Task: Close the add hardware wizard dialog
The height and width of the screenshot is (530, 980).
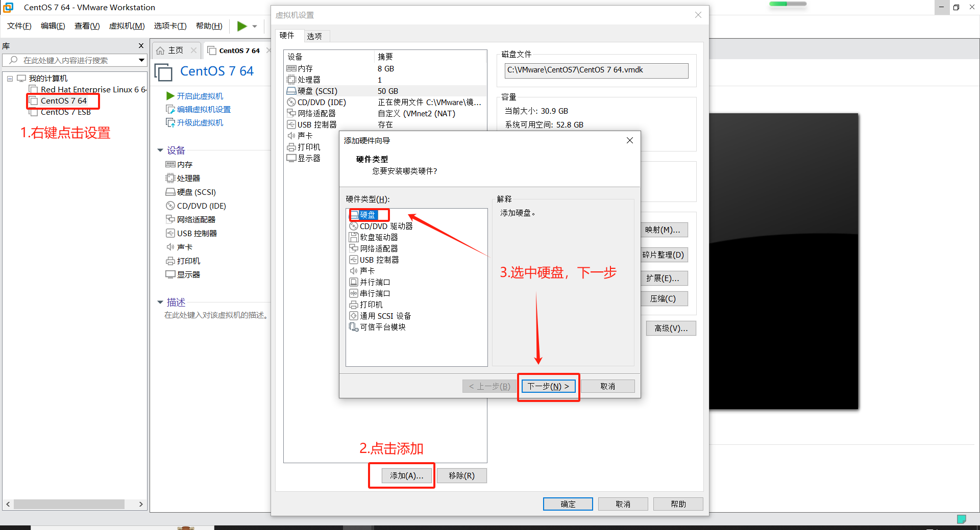Action: pos(629,140)
